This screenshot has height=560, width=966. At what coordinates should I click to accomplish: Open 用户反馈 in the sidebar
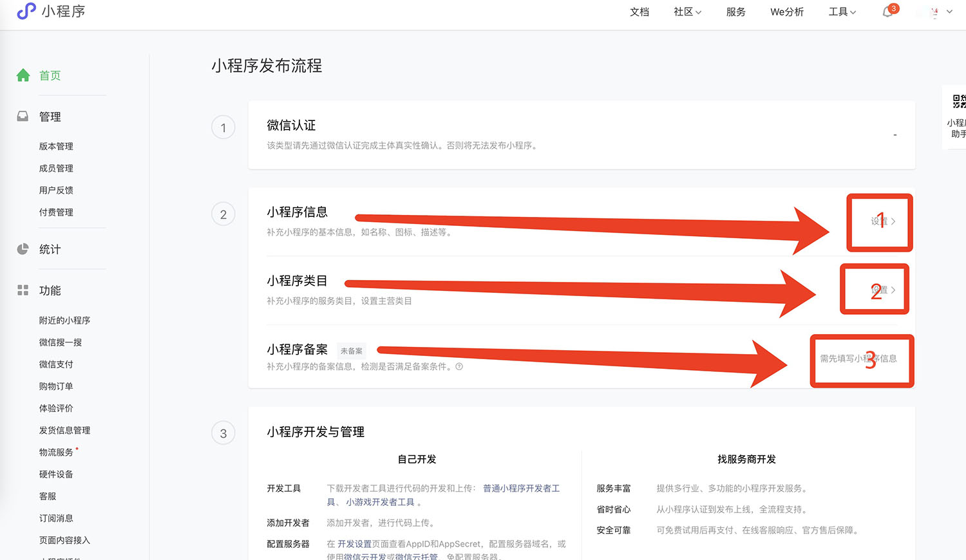coord(56,190)
